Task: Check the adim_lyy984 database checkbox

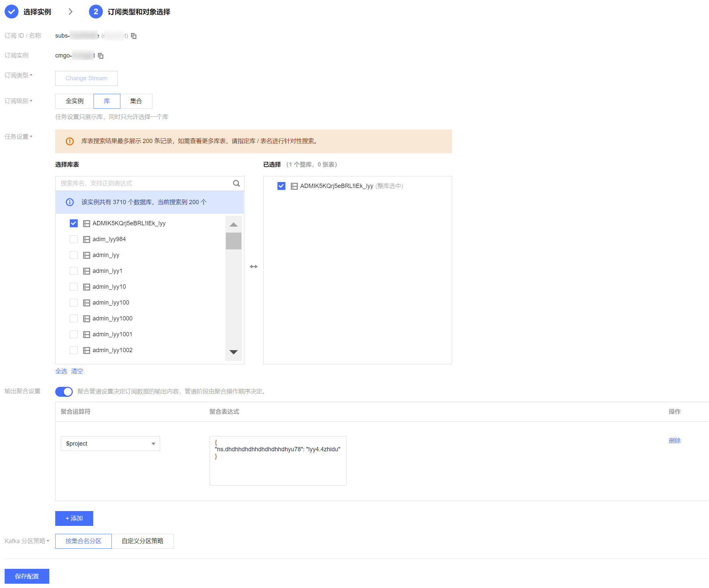Action: click(x=74, y=239)
